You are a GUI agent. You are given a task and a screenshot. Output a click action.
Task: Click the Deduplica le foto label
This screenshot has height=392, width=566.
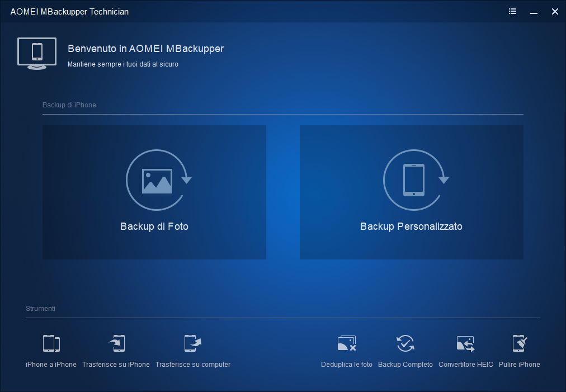[347, 365]
